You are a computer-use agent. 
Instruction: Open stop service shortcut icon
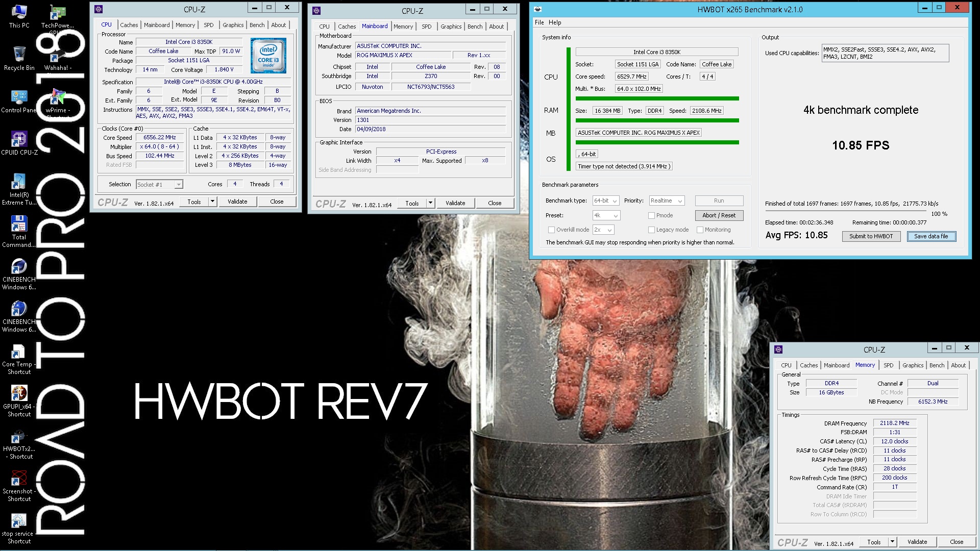click(19, 528)
